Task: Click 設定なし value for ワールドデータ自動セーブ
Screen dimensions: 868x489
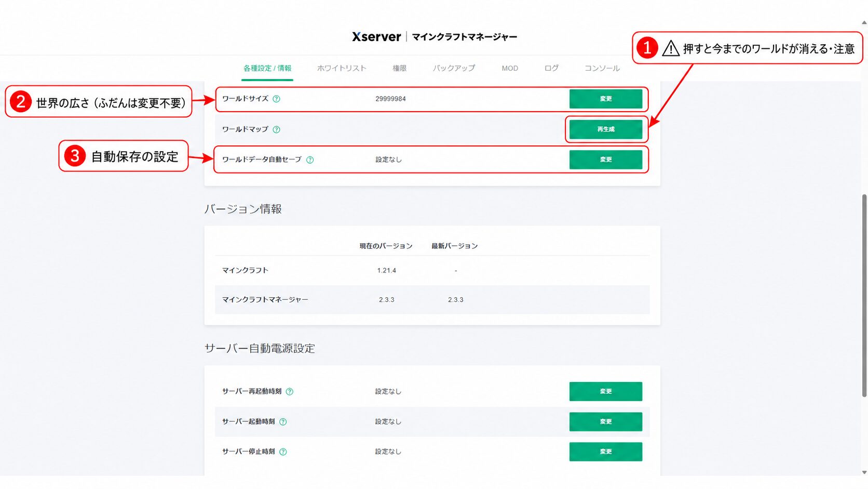Action: pos(388,160)
